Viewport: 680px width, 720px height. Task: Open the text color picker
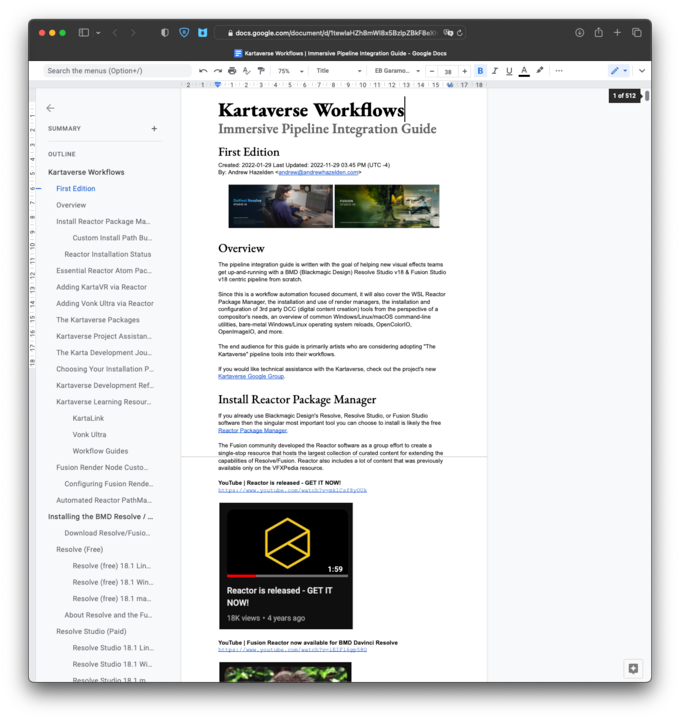(524, 71)
